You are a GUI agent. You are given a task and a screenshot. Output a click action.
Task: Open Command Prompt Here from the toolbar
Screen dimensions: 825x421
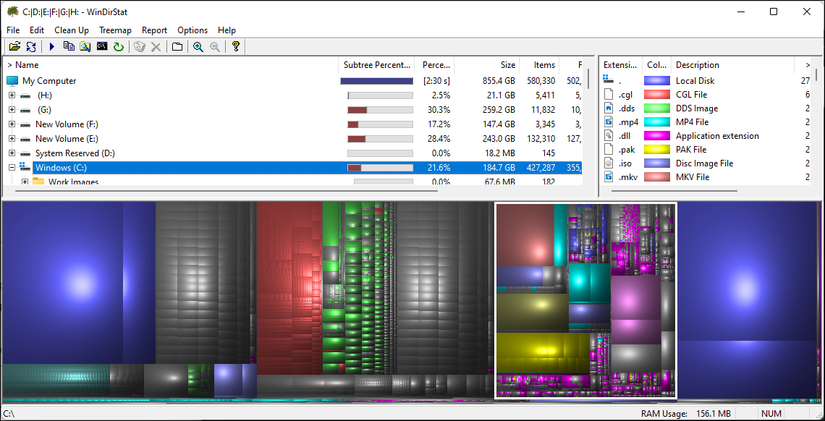pos(102,47)
